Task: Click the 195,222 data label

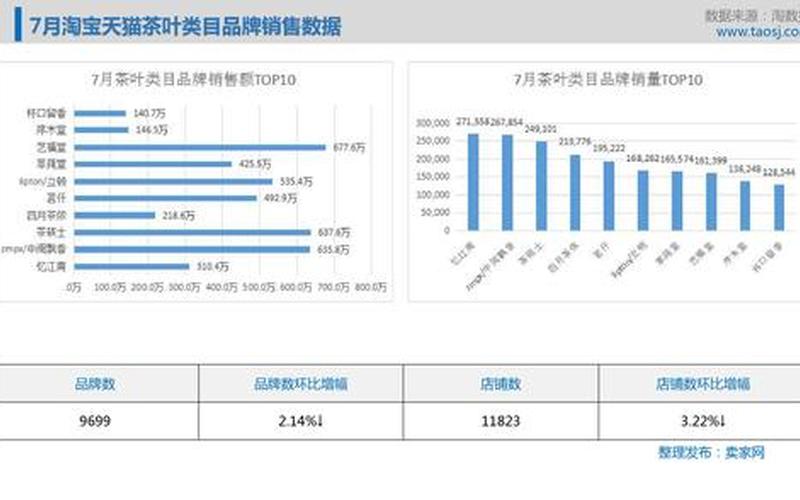Action: coord(609,148)
